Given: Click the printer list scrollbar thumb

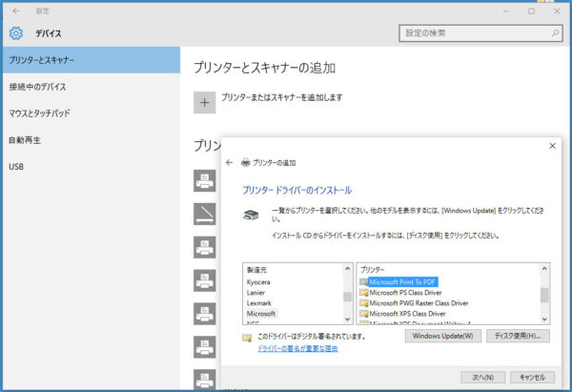Looking at the screenshot, I should [544, 295].
